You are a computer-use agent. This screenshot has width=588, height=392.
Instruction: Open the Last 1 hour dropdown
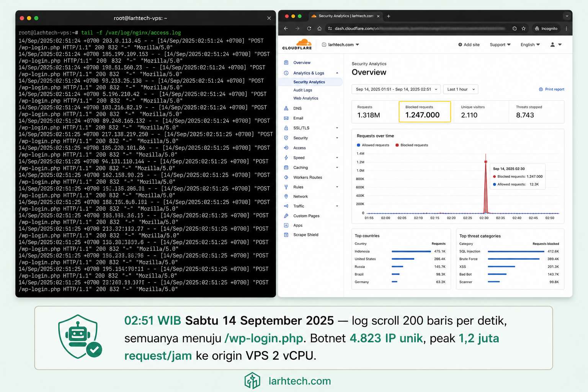click(x=461, y=89)
